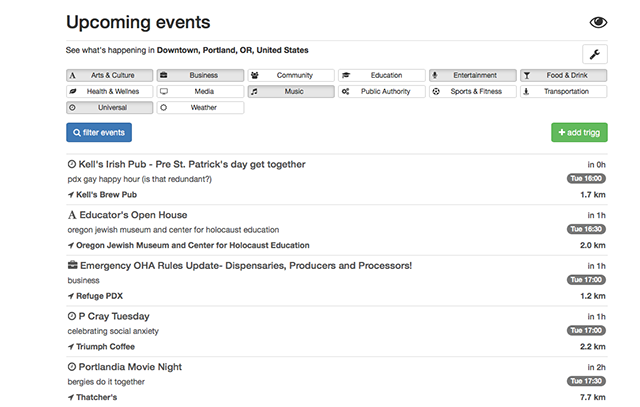Click the location arrow icon next to Triumph Coffee

coord(71,347)
